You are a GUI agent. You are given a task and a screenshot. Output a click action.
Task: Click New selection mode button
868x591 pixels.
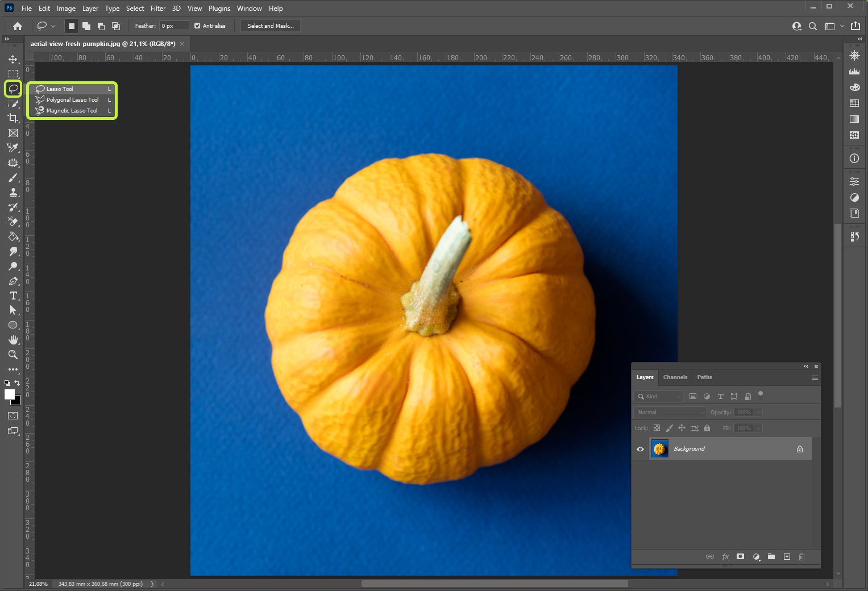click(72, 26)
